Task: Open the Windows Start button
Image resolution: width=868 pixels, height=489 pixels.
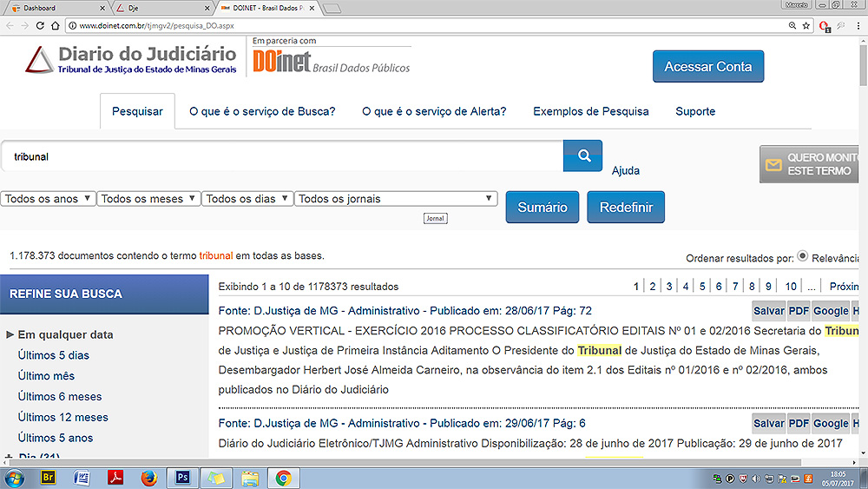Action: 13,478
